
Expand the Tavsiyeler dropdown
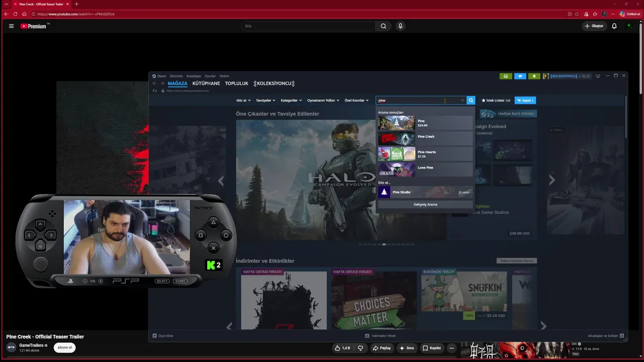(x=265, y=101)
